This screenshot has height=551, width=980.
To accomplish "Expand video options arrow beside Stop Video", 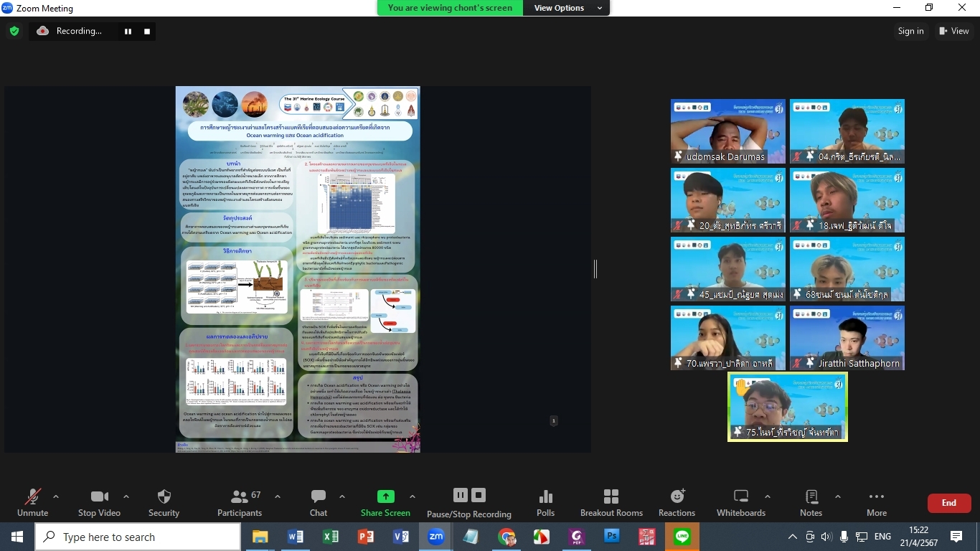I will coord(126,496).
